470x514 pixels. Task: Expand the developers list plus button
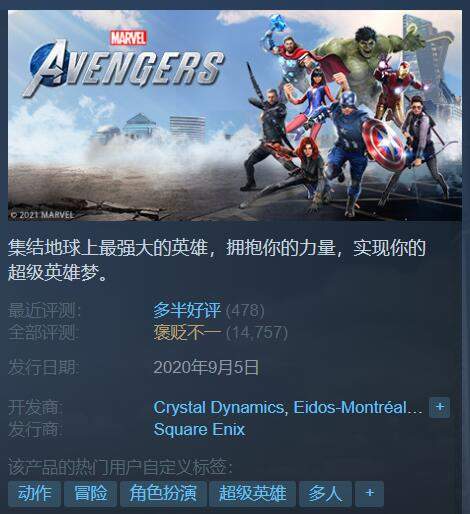point(439,407)
